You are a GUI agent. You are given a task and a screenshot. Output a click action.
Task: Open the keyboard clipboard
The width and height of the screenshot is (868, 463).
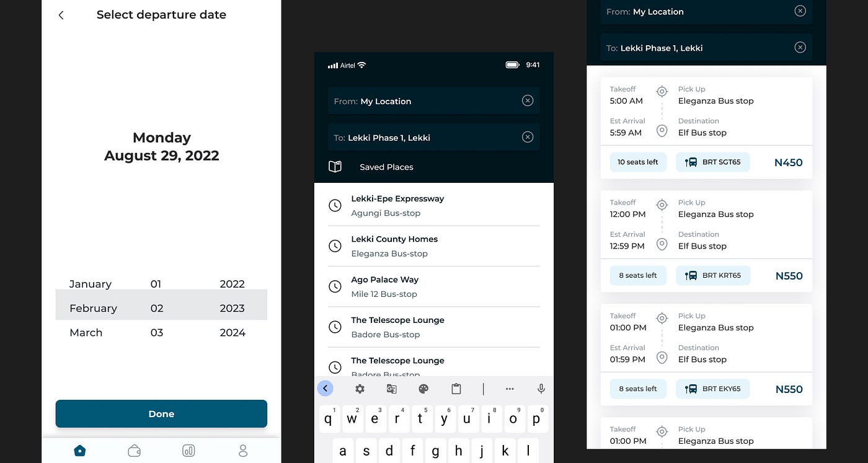[456, 389]
